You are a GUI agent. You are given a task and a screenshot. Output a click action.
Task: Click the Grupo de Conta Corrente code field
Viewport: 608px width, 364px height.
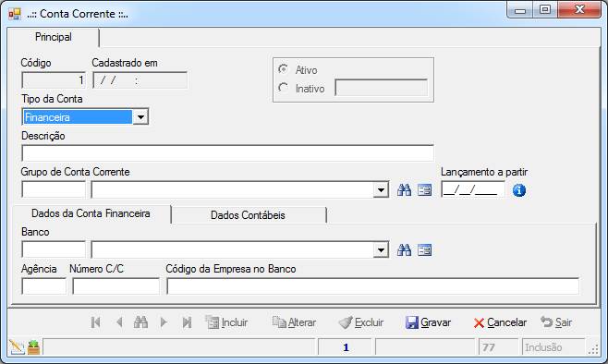[54, 190]
